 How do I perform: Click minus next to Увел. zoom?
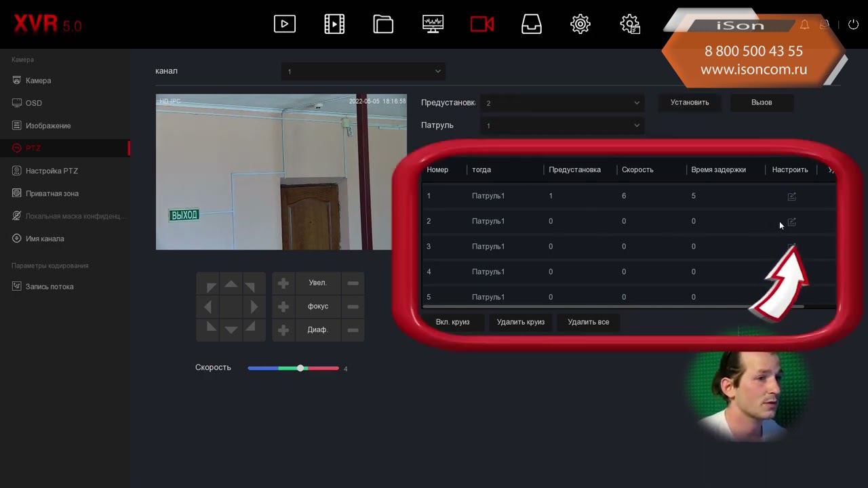(x=353, y=283)
